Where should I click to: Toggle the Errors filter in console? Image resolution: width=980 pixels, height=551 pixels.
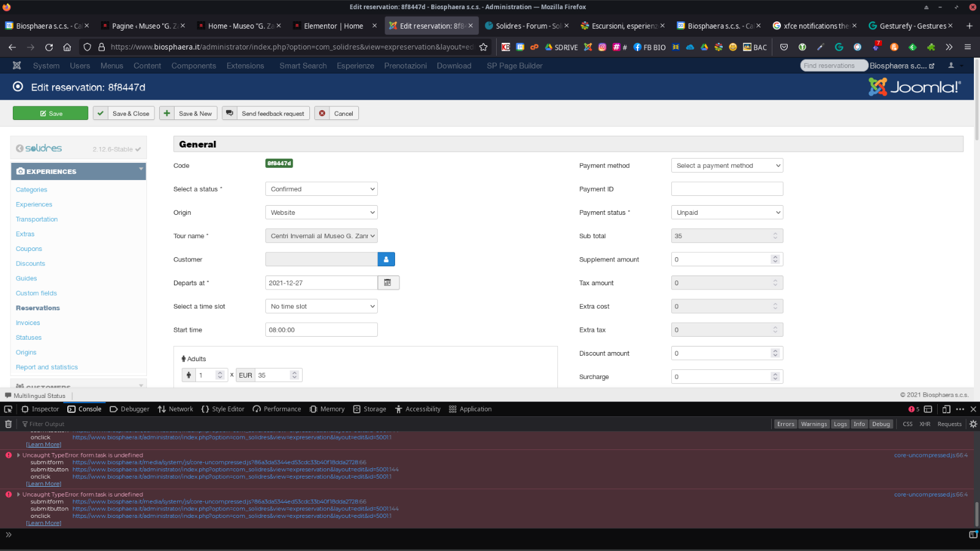(785, 424)
